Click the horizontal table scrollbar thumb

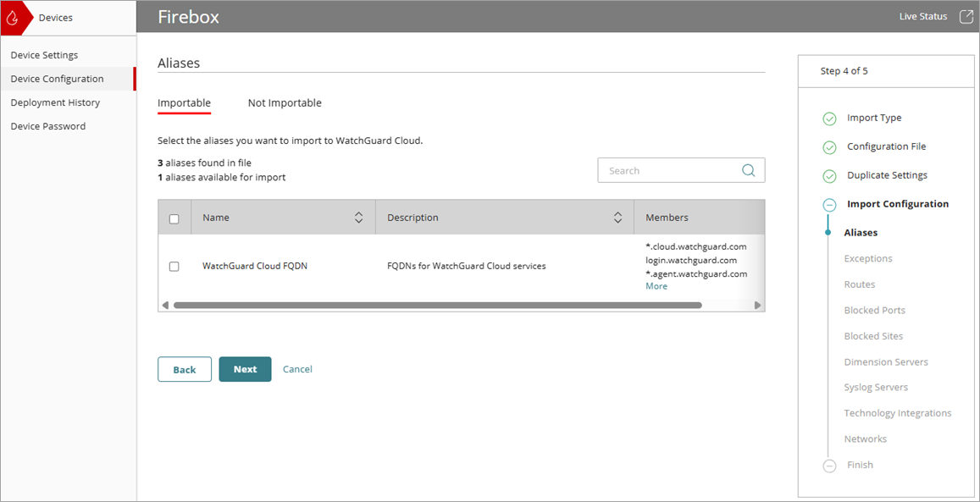coord(438,306)
